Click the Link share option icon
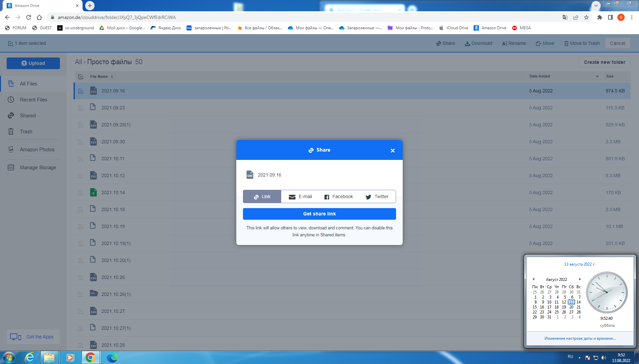Screen dimensions: 639x364 point(256,196)
